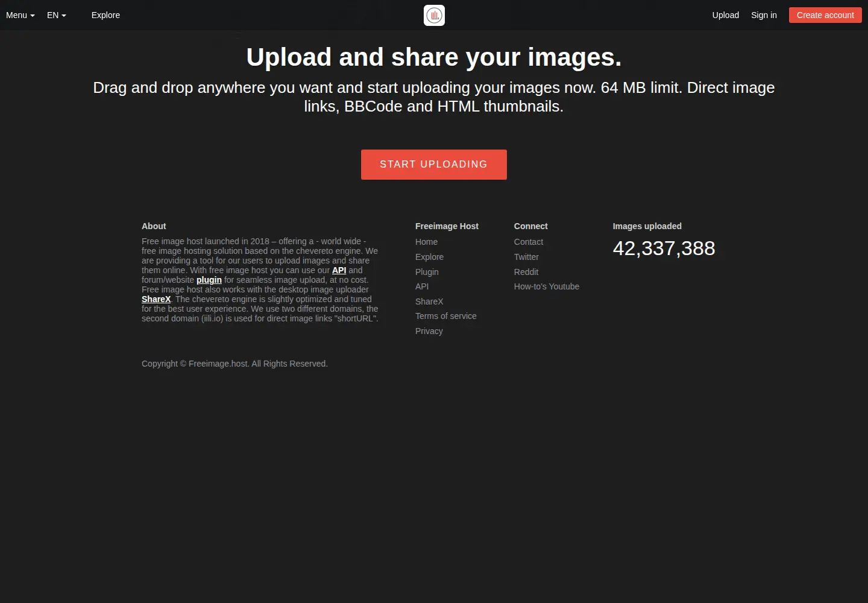This screenshot has width=868, height=603.
Task: Click API in the Freeimage Host column
Action: pos(422,286)
